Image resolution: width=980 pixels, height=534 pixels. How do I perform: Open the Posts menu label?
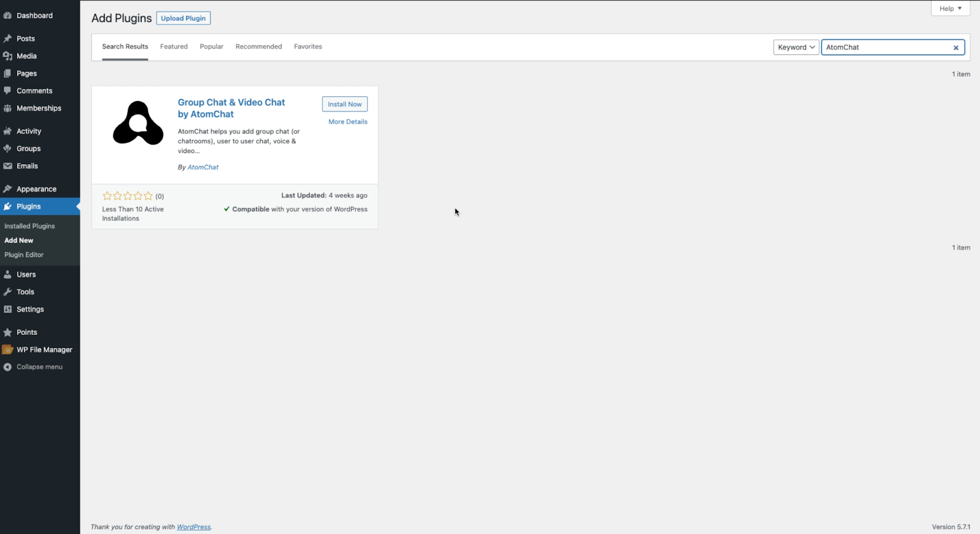tap(26, 39)
